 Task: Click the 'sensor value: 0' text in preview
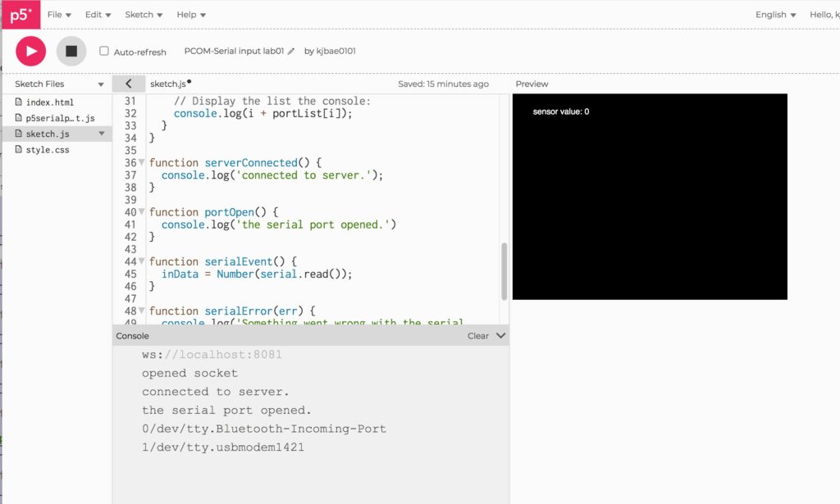click(561, 111)
